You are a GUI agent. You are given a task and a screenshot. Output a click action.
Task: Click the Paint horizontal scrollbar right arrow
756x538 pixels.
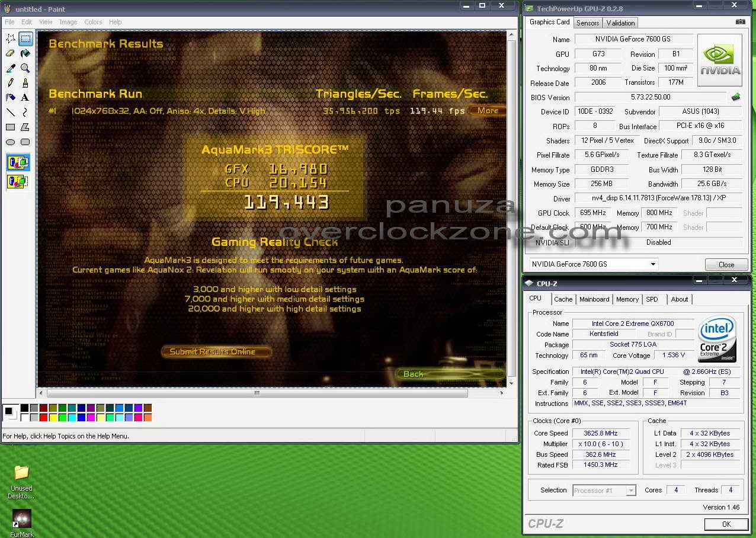[502, 393]
